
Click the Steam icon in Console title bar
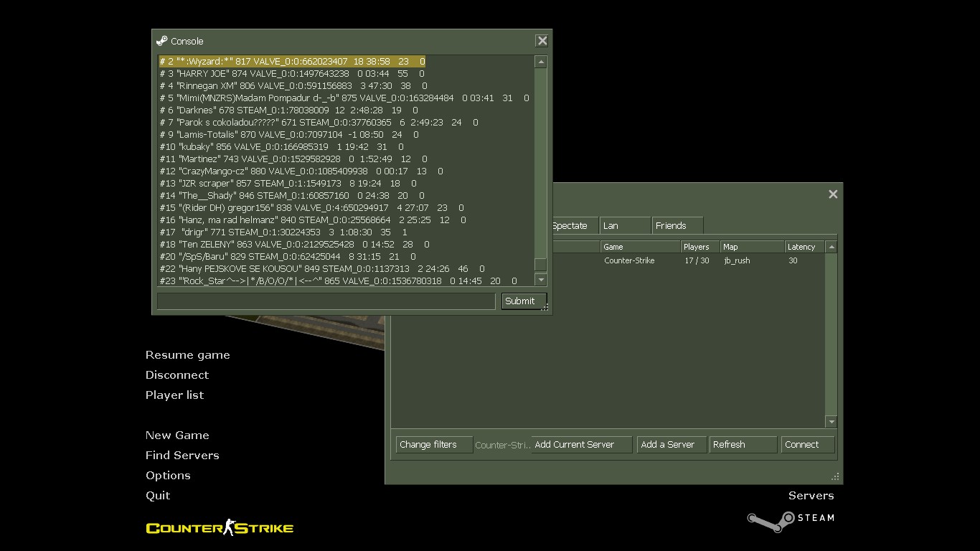coord(162,41)
